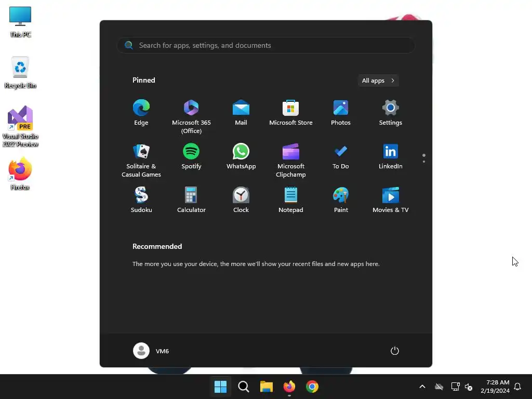Open notifications bell in taskbar

coord(517,387)
